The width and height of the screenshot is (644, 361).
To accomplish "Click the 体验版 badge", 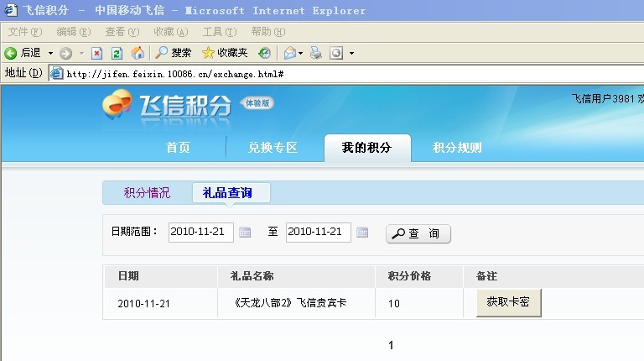I will click(x=257, y=102).
